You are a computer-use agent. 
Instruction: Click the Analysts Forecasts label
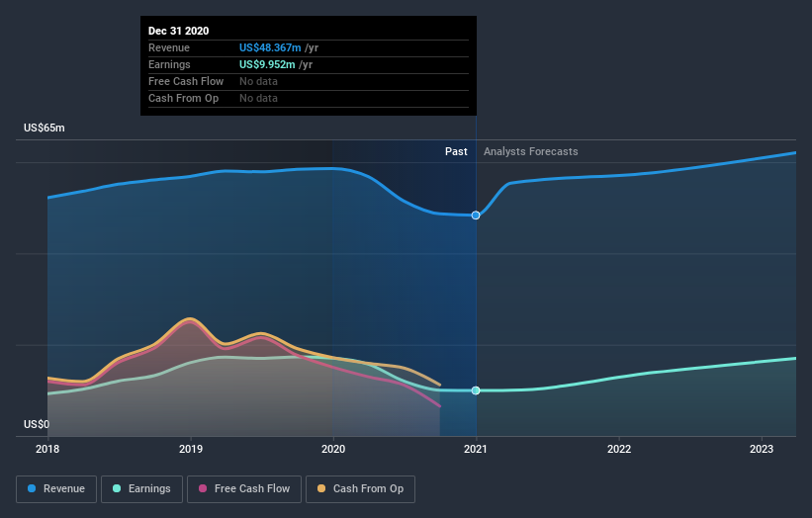click(x=531, y=151)
